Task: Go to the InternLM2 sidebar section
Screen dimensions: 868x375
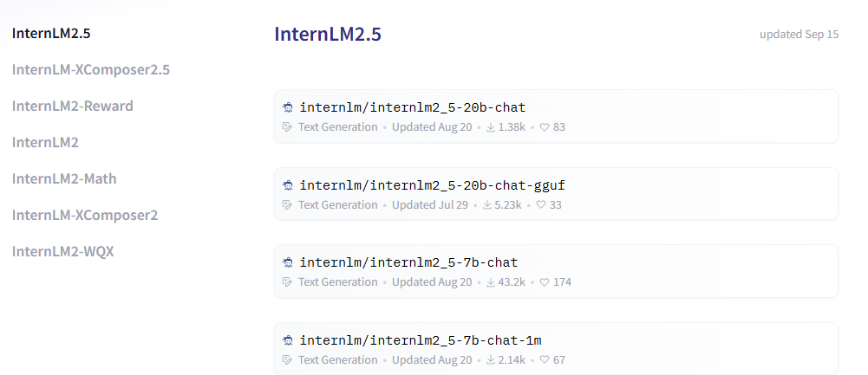Action: [x=45, y=142]
